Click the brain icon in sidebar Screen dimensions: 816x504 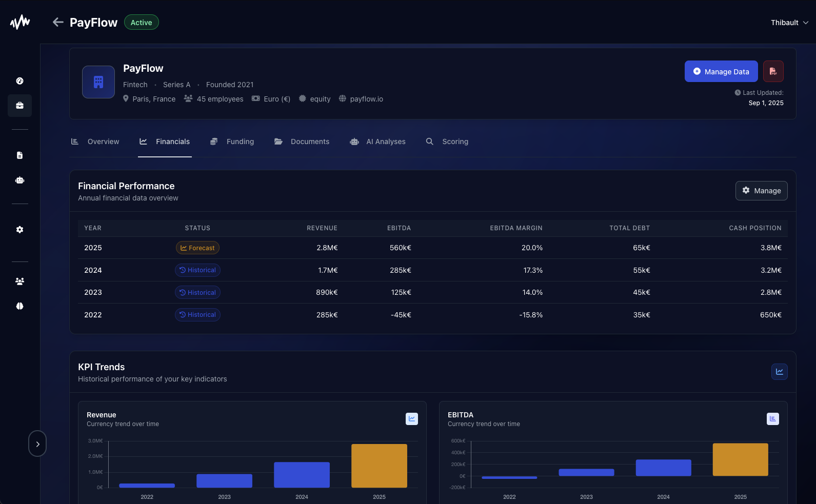coord(20,306)
